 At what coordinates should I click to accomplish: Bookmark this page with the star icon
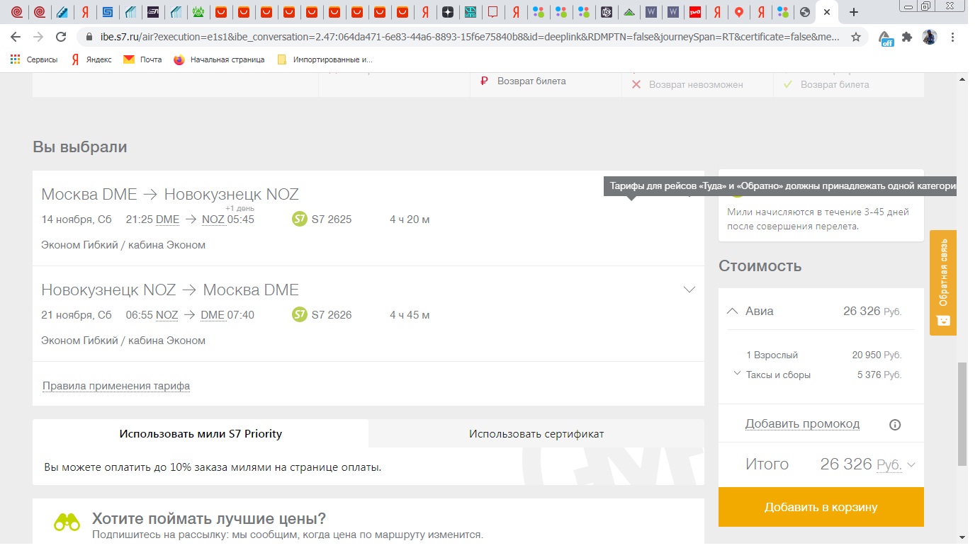point(856,37)
